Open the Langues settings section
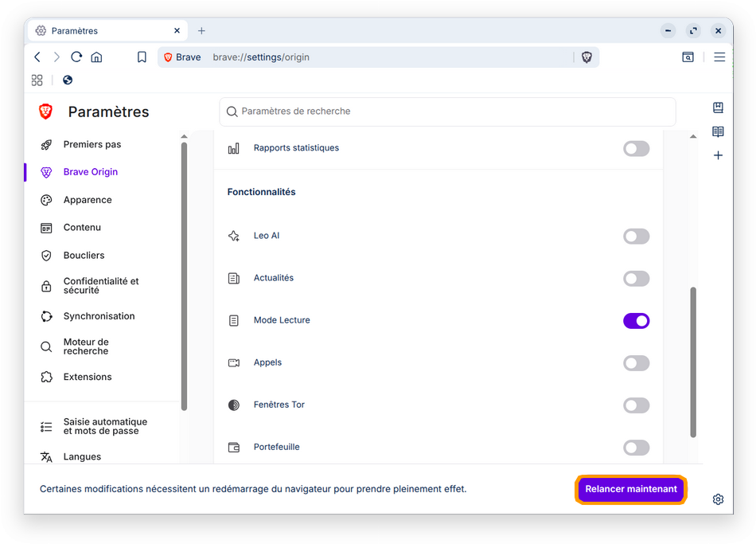This screenshot has height=544, width=756. [x=82, y=456]
